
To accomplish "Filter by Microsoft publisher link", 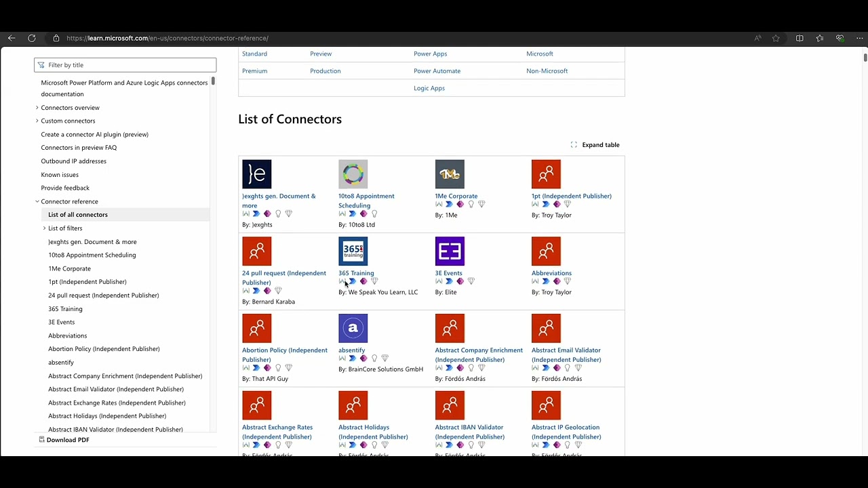I will pyautogui.click(x=540, y=54).
